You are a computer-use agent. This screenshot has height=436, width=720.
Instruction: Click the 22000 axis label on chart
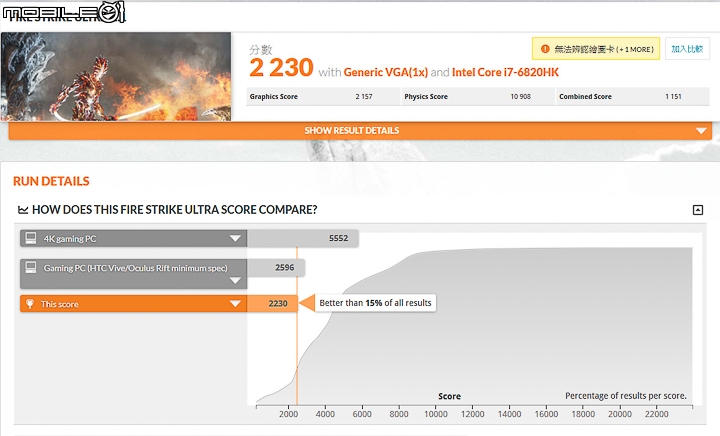pyautogui.click(x=657, y=414)
